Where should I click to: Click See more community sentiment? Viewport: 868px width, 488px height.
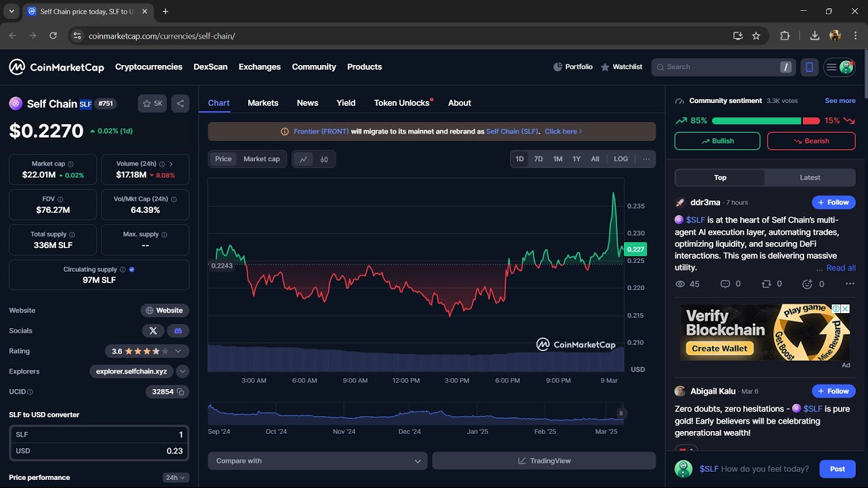(x=840, y=101)
